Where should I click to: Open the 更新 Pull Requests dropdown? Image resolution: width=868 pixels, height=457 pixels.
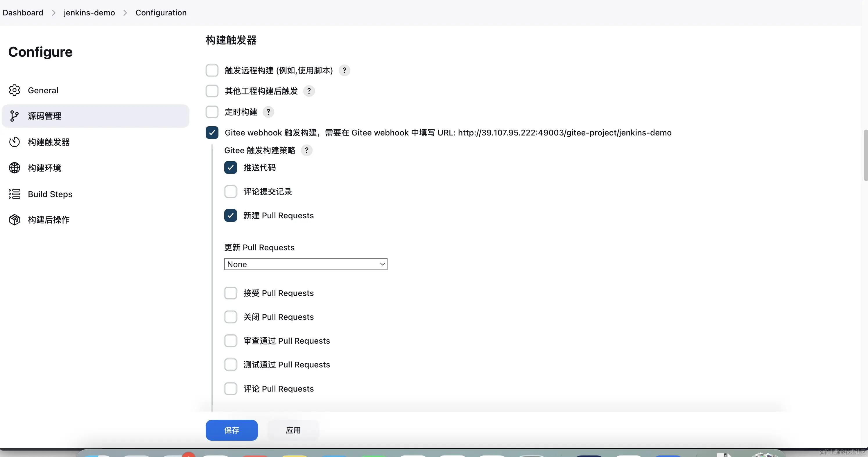click(x=306, y=264)
